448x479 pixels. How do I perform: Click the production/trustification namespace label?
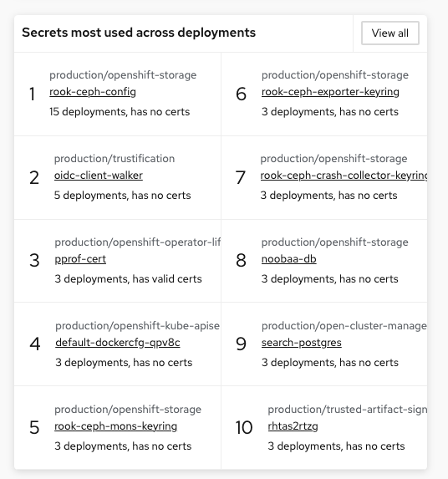click(115, 159)
